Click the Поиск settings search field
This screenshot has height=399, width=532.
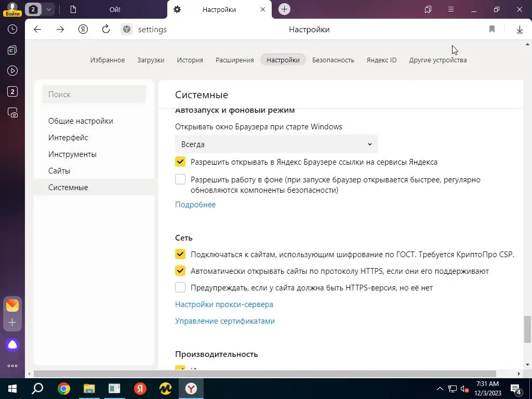click(94, 95)
